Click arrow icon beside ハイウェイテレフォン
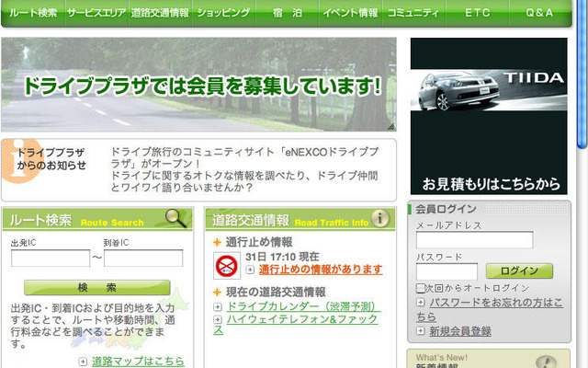The image size is (588, 368). (218, 319)
